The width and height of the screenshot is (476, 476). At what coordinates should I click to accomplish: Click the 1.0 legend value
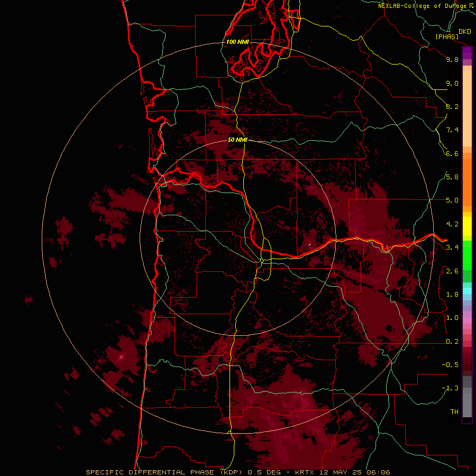(x=452, y=318)
